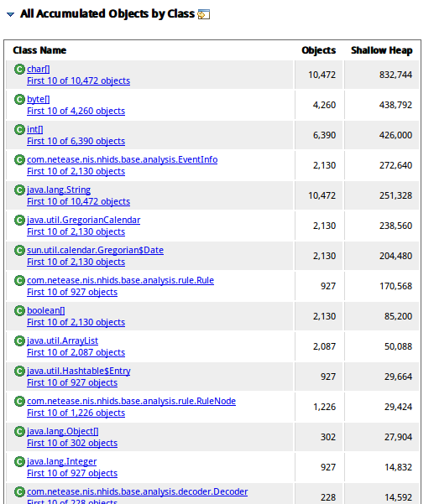This screenshot has width=434, height=504.
Task: Open java.util.Hashtable$Entry class link
Action: 79,371
